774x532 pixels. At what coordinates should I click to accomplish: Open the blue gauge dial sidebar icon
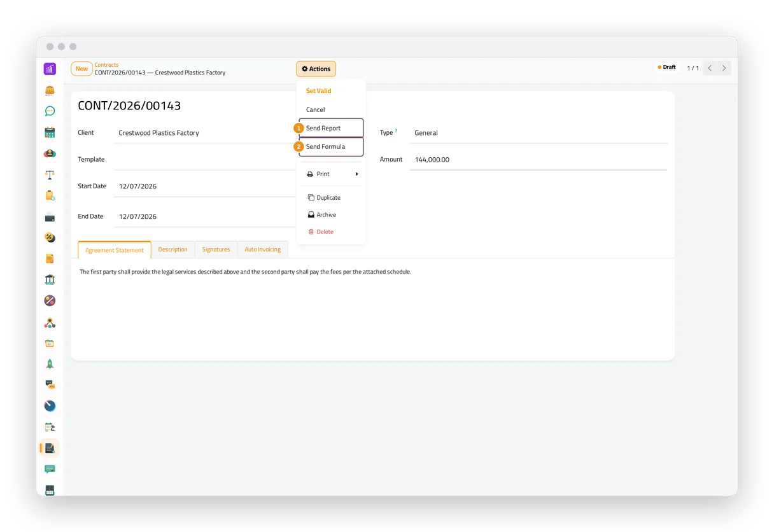pos(50,406)
